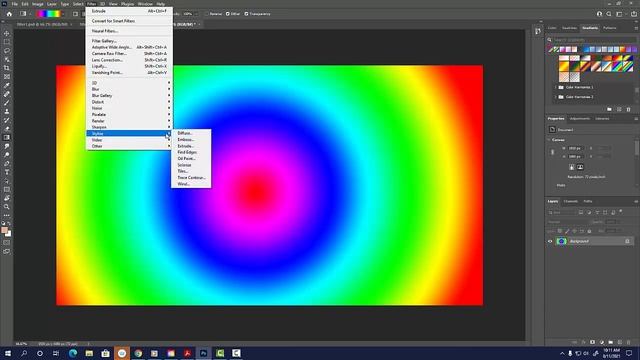Choose Find Edges from the Stylize submenu

pos(191,152)
